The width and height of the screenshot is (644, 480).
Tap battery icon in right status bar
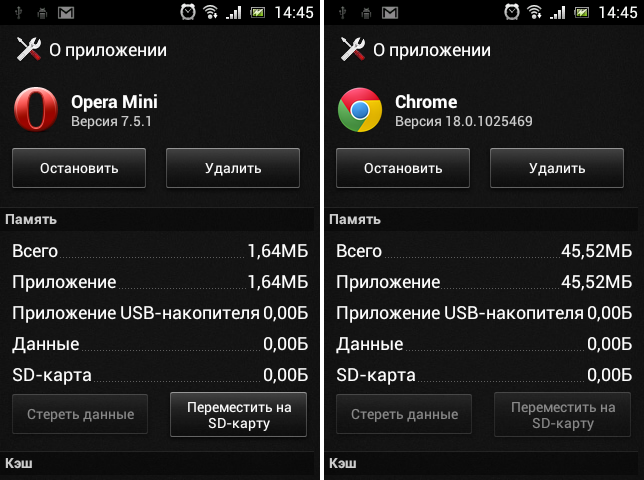(x=582, y=13)
